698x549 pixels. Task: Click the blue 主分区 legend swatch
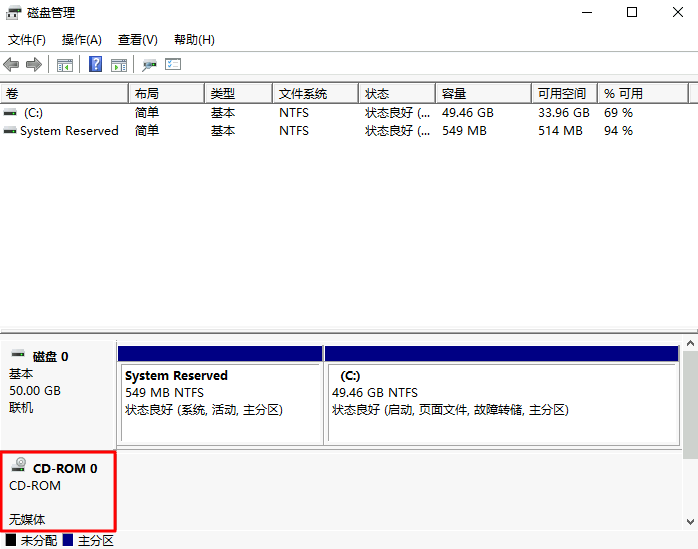coord(68,540)
